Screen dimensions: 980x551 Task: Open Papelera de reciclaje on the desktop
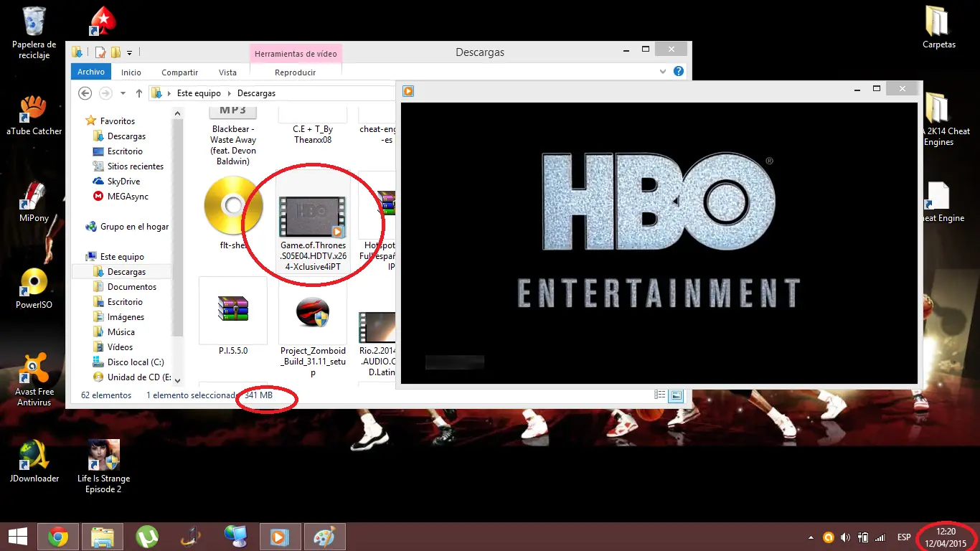click(34, 33)
